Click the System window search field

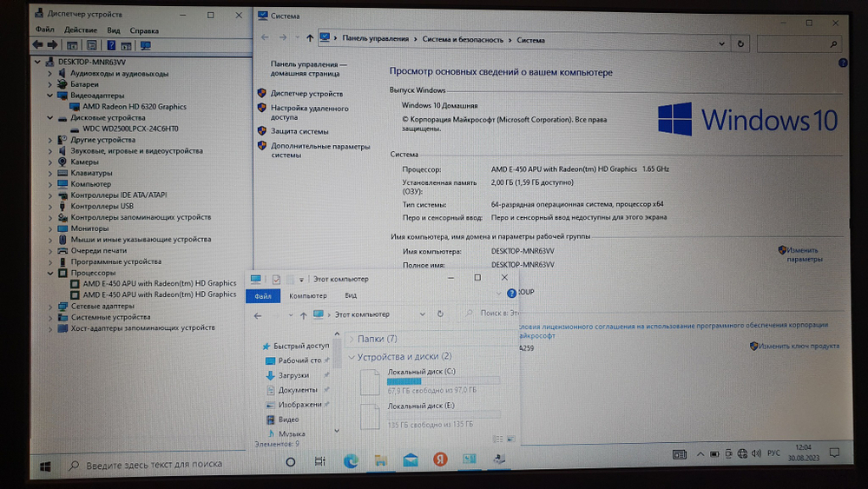click(799, 43)
